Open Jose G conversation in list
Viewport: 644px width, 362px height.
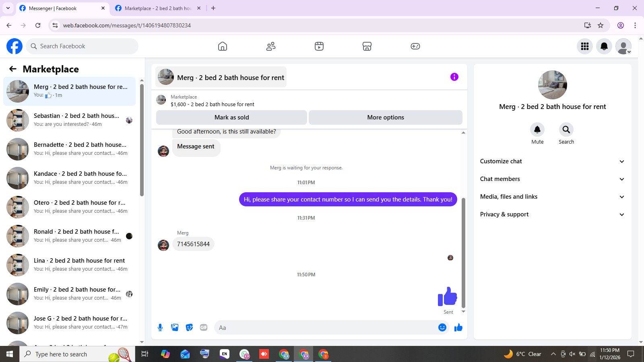point(70,323)
